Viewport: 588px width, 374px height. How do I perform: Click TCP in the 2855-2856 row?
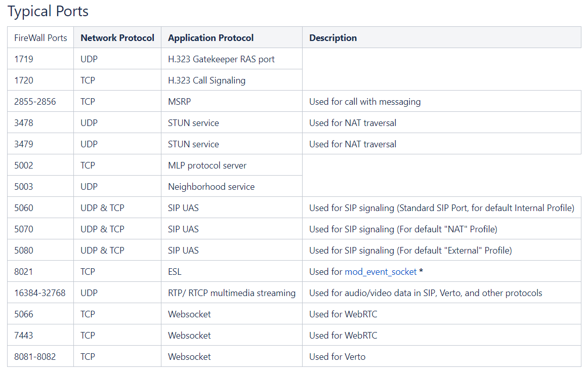coord(117,101)
